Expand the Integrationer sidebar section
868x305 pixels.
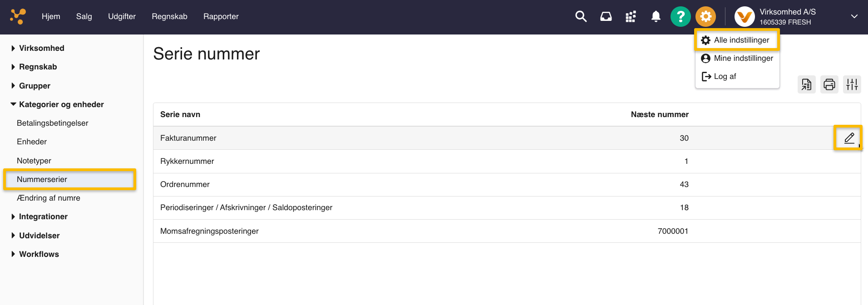coord(43,216)
